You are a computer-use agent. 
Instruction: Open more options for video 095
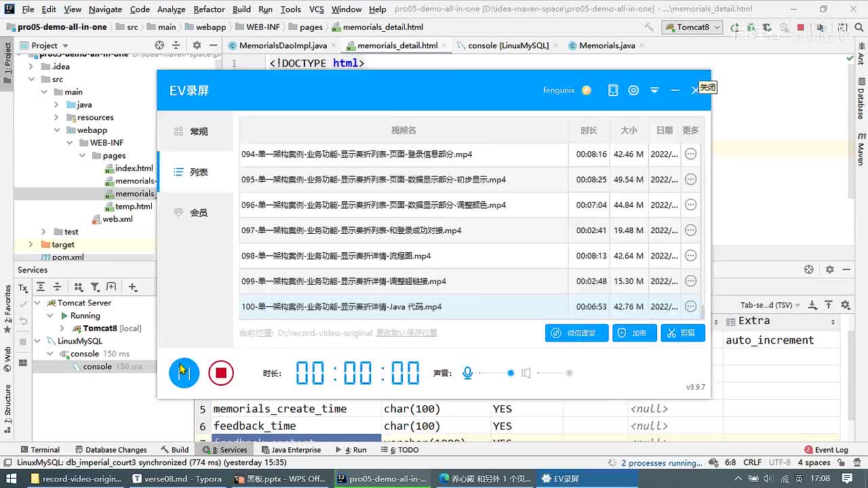point(690,180)
